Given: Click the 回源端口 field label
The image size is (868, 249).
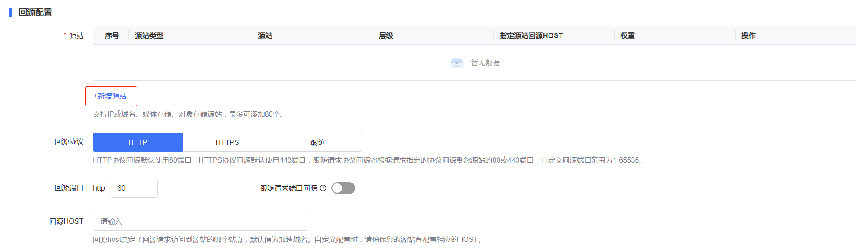Looking at the screenshot, I should 69,188.
